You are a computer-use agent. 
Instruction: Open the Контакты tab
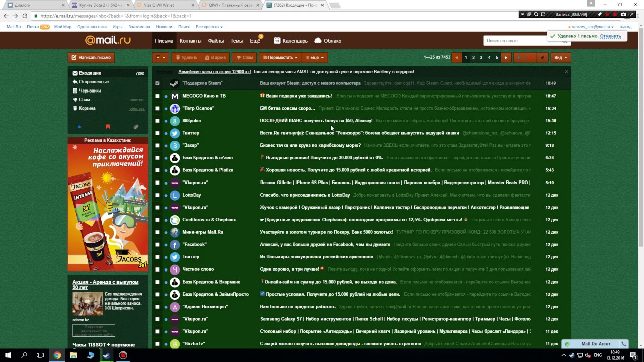coord(191,41)
